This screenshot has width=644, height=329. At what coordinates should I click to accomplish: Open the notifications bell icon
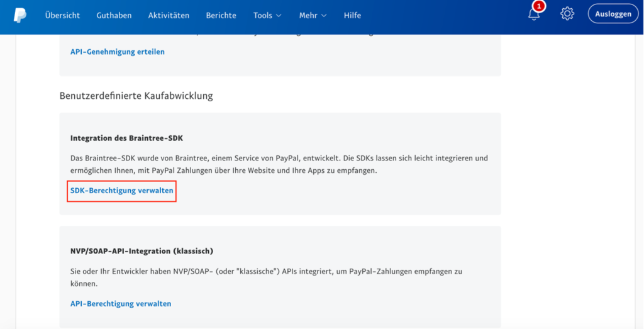(533, 15)
